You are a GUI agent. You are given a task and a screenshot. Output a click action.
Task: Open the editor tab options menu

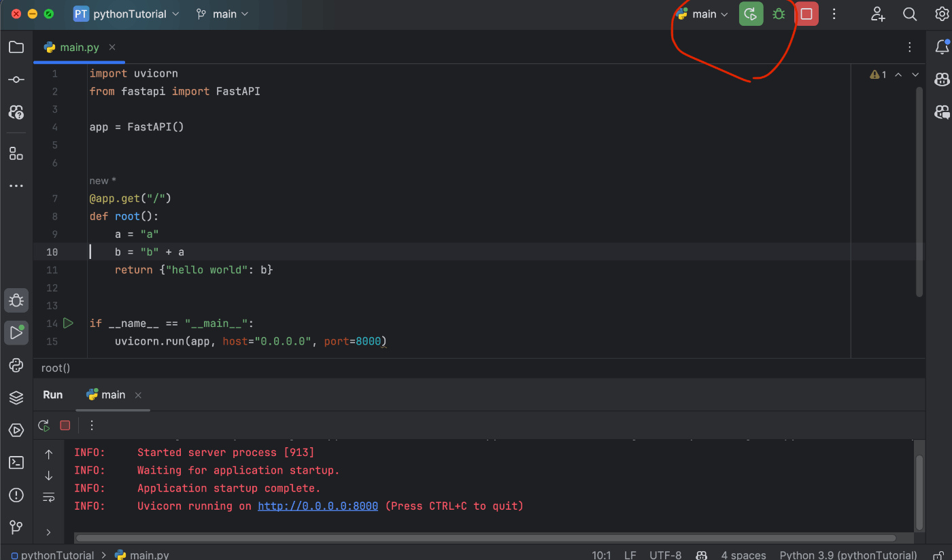coord(910,47)
